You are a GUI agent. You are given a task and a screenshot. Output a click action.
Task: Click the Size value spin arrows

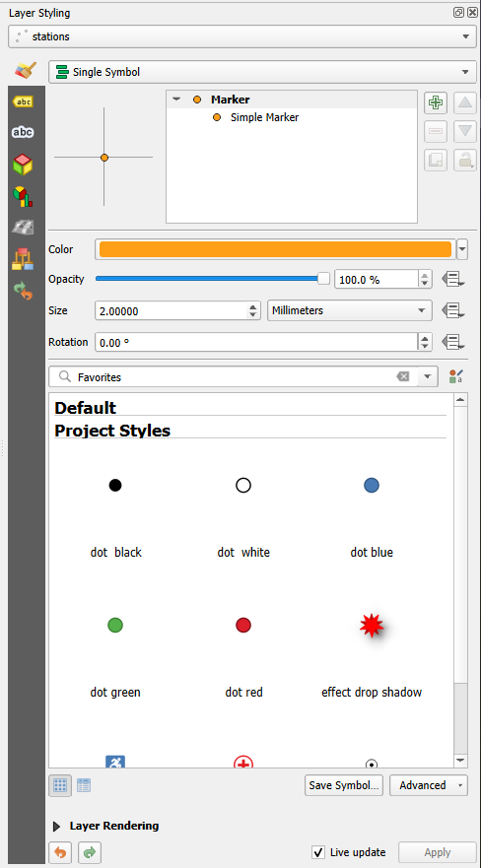tap(253, 310)
